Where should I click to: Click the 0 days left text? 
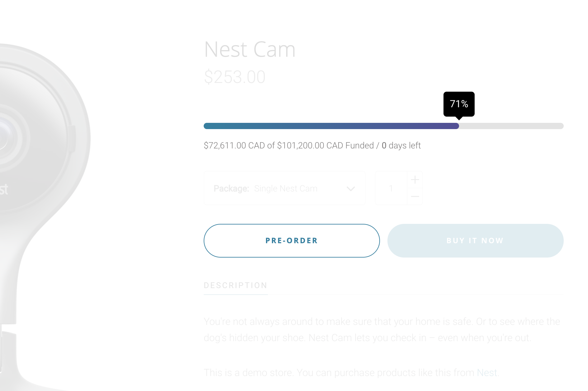point(401,146)
